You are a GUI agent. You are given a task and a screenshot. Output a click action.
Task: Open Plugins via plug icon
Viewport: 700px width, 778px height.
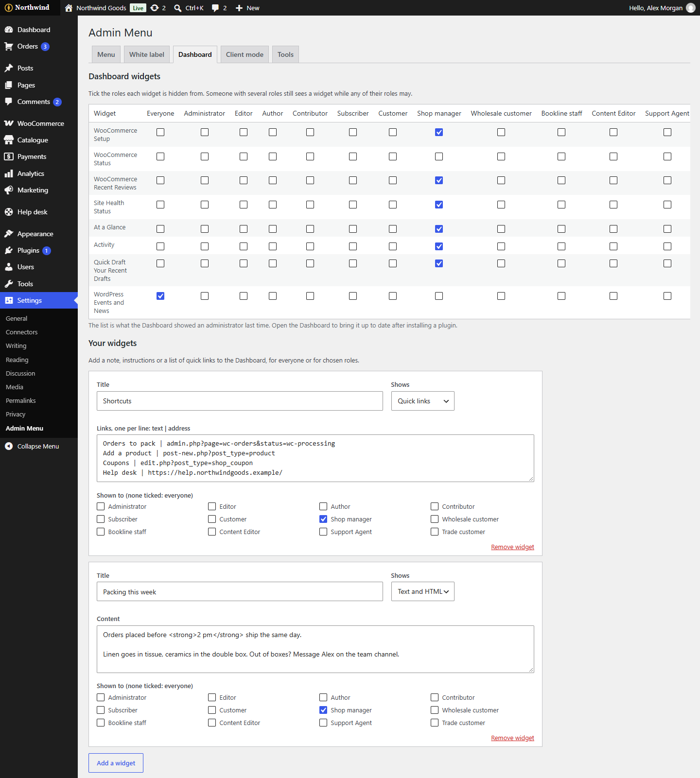point(9,250)
